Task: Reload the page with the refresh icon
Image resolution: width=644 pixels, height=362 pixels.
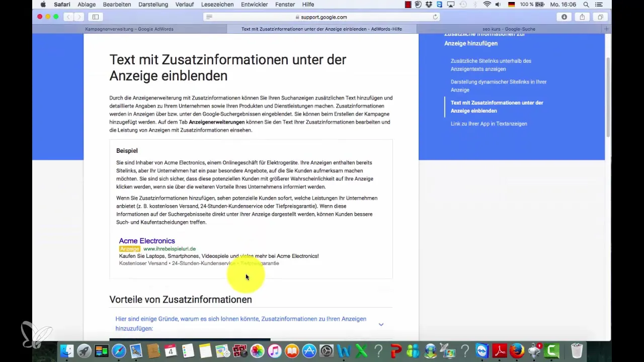Action: pos(435,17)
